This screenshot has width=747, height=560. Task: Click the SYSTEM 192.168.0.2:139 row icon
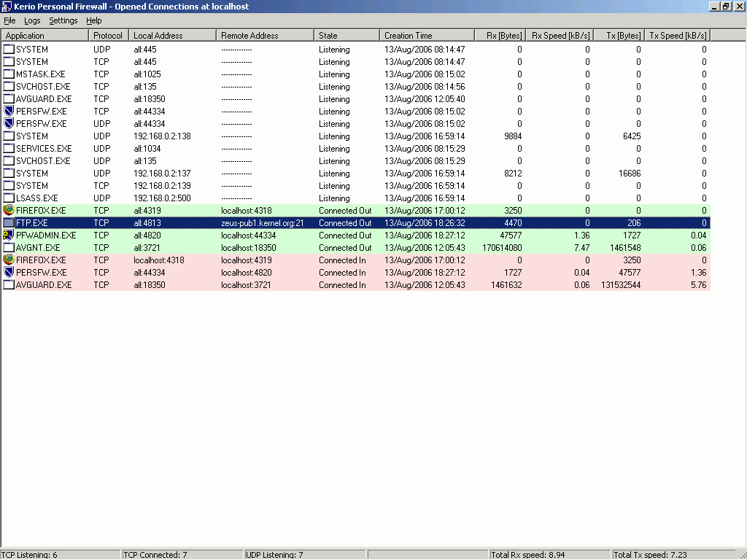[x=9, y=185]
